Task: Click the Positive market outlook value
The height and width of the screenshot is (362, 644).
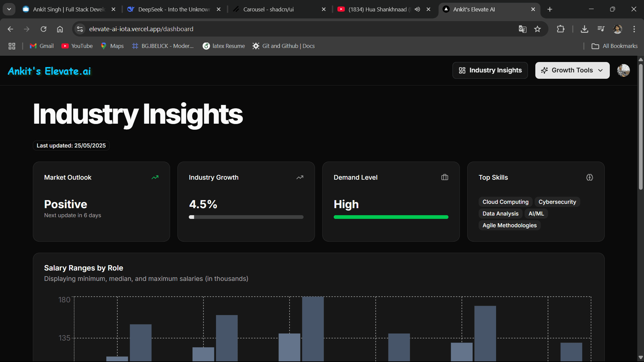Action: (66, 204)
